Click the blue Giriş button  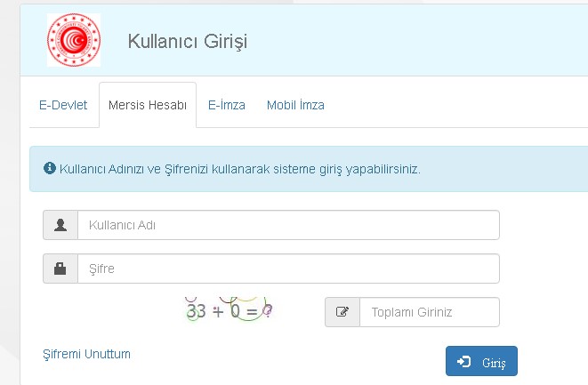click(x=481, y=361)
